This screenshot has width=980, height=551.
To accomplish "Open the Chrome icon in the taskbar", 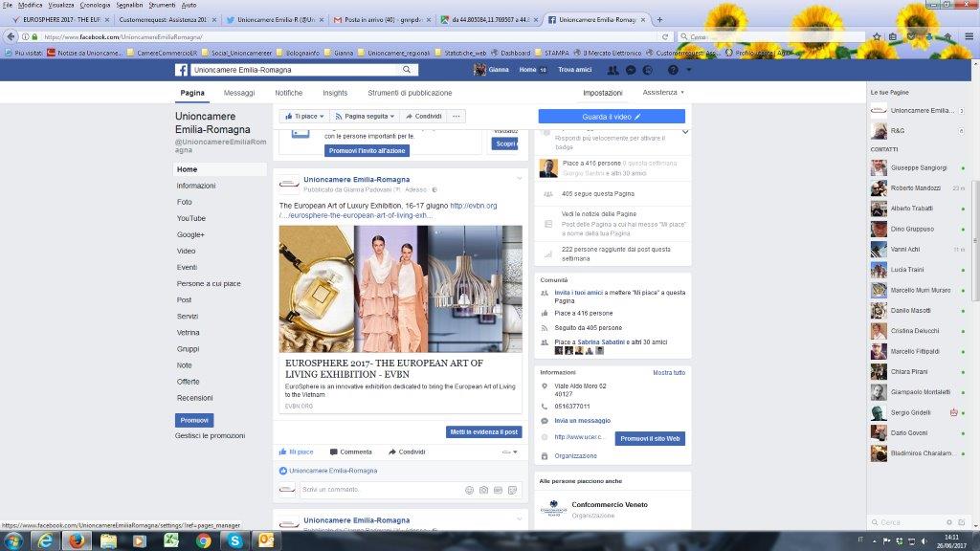I will [203, 540].
